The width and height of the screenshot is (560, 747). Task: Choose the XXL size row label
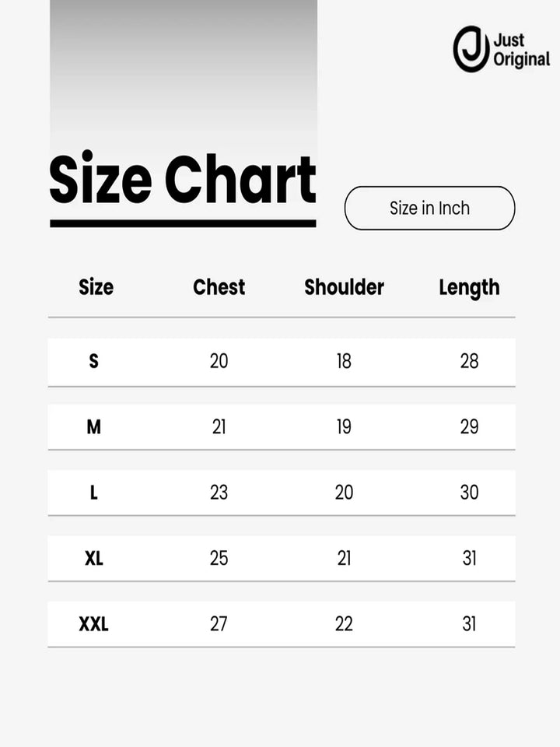click(94, 624)
